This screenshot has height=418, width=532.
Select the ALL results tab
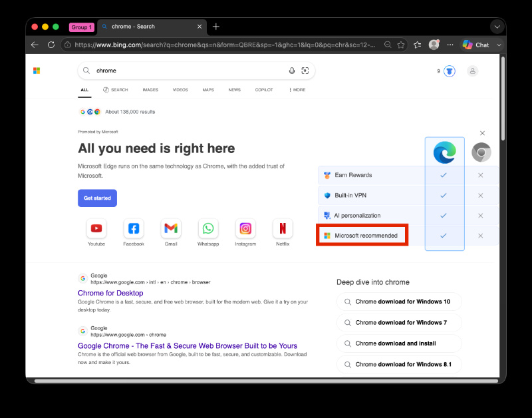pyautogui.click(x=84, y=90)
